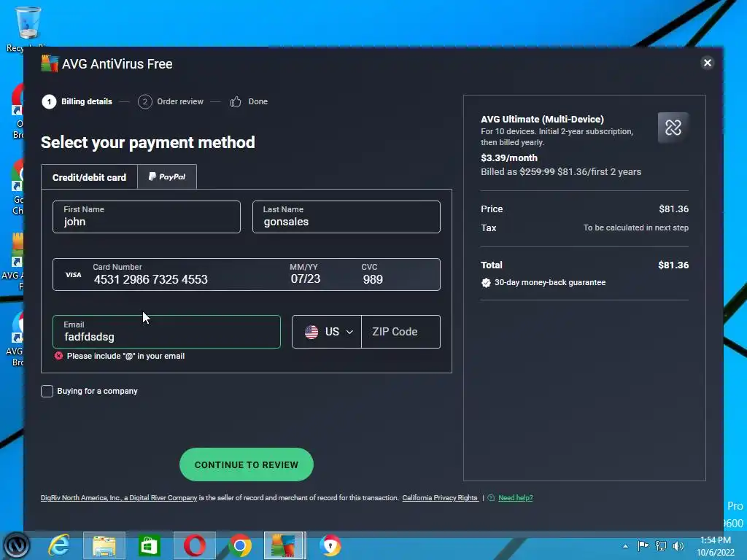The image size is (747, 560).
Task: Click into the Email field
Action: tap(166, 332)
